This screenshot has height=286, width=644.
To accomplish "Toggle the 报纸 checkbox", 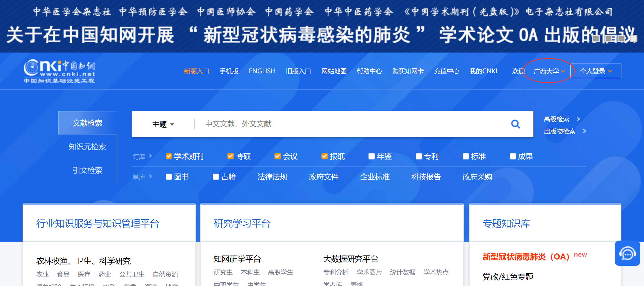I will click(324, 156).
